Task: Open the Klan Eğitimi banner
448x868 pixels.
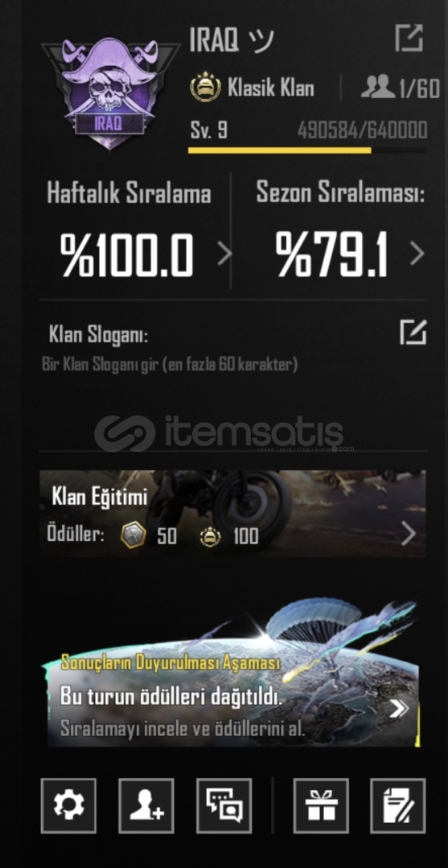Action: click(232, 513)
